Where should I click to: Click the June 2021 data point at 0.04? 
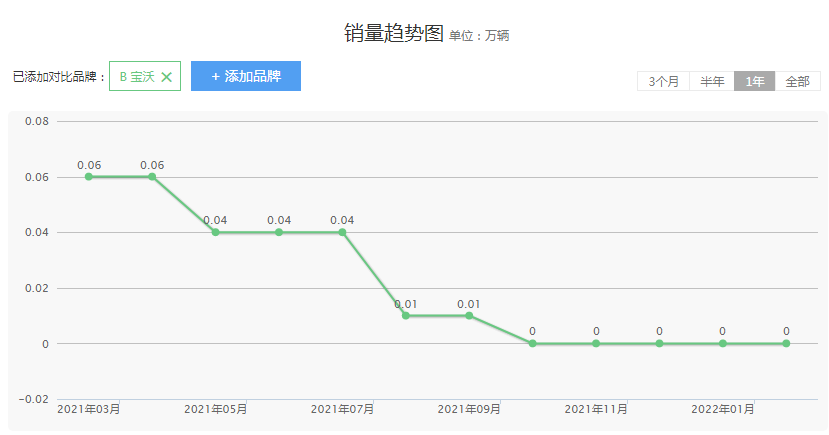(279, 232)
